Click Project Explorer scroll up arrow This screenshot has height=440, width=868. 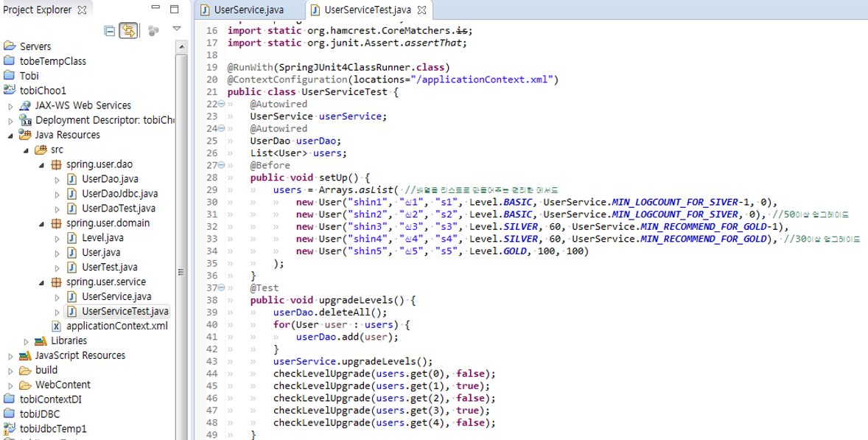tap(181, 48)
